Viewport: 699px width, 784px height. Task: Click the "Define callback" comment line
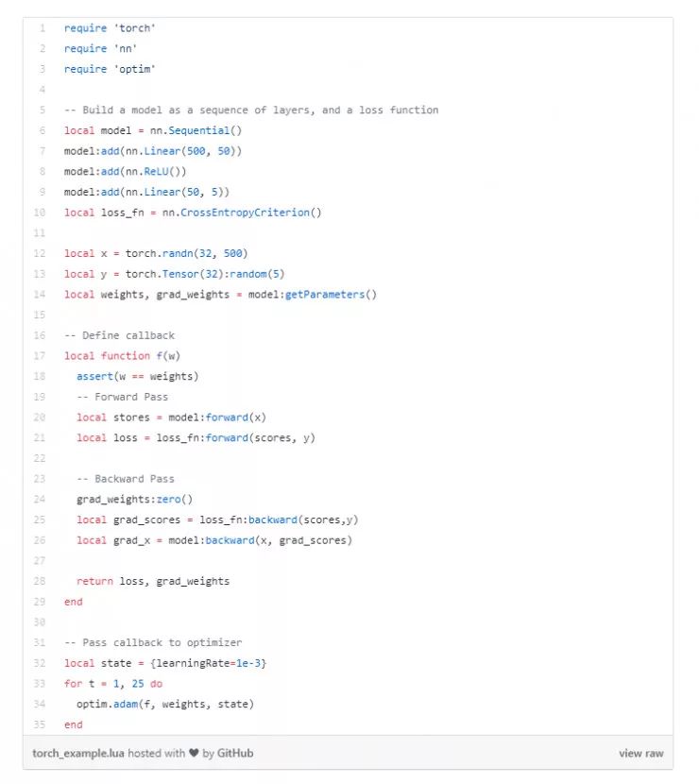coord(119,335)
